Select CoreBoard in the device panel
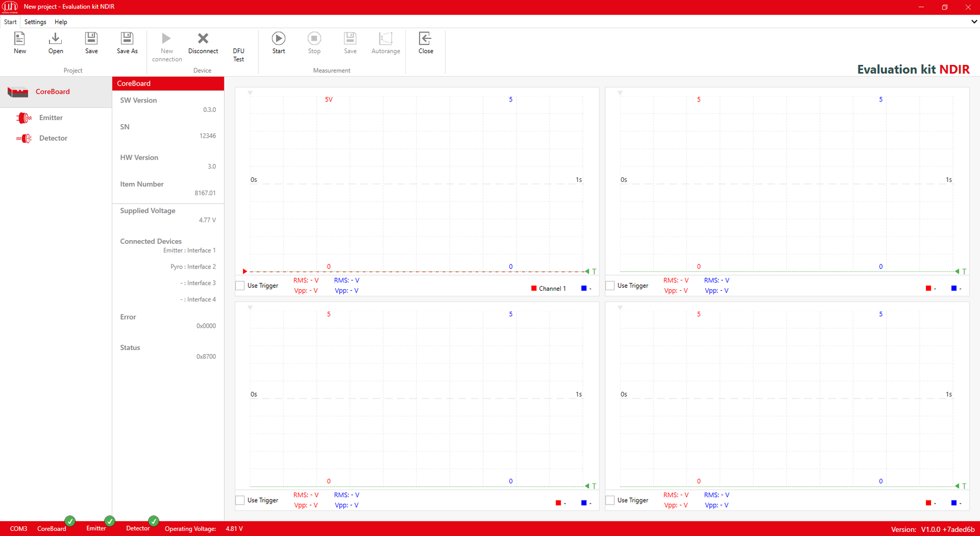980x536 pixels. [x=53, y=91]
